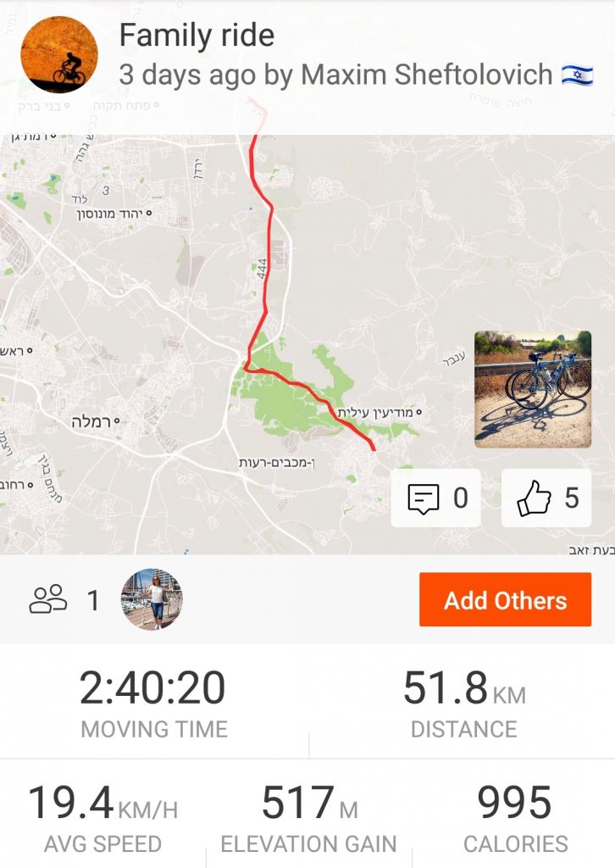The height and width of the screenshot is (868, 615).
Task: Select the 517 m elevation gain stat
Action: (308, 817)
